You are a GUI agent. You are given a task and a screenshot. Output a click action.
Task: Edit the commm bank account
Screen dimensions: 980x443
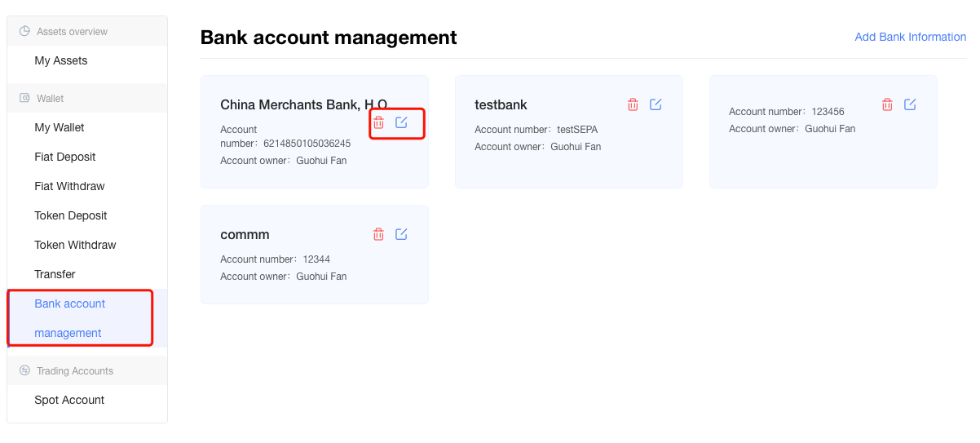pos(401,234)
